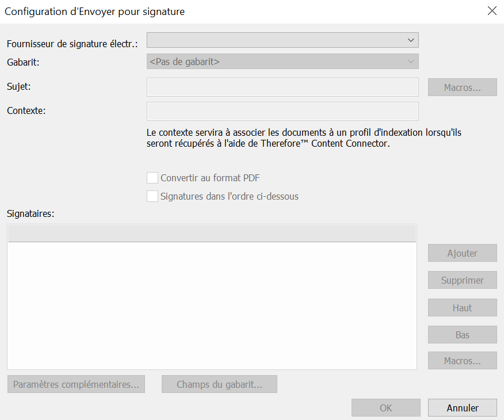This screenshot has width=504, height=420.
Task: Move signer up with Haut button
Action: (x=462, y=308)
